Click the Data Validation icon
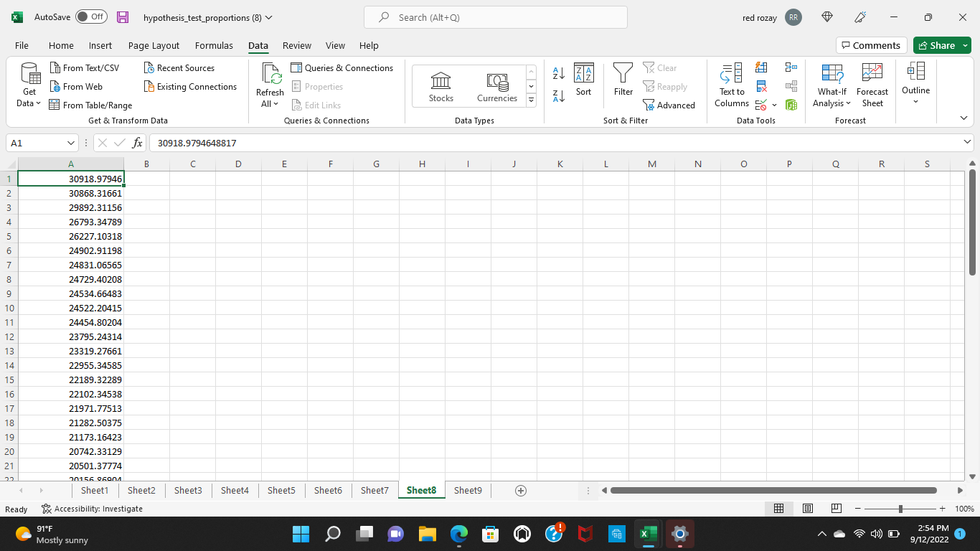The image size is (980, 551). (x=761, y=105)
